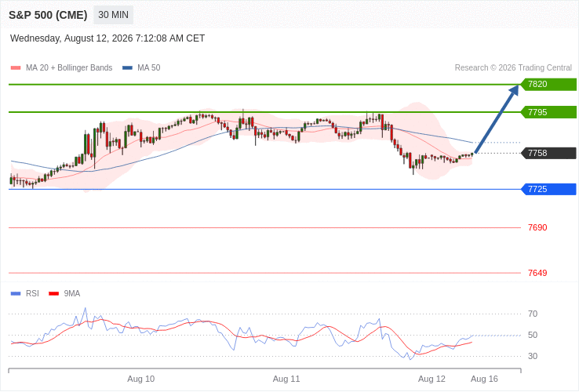Click the 7820 resistance price tag
The image size is (579, 392).
coord(548,84)
